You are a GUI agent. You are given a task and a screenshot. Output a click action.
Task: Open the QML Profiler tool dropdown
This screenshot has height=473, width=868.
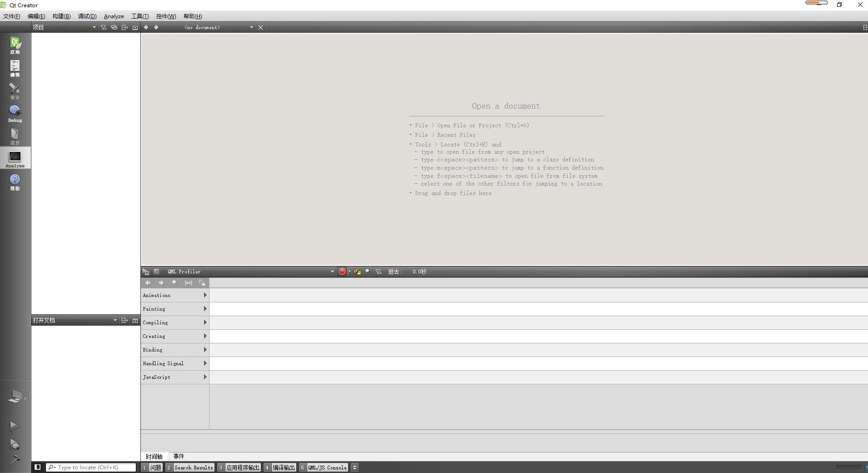click(x=250, y=272)
